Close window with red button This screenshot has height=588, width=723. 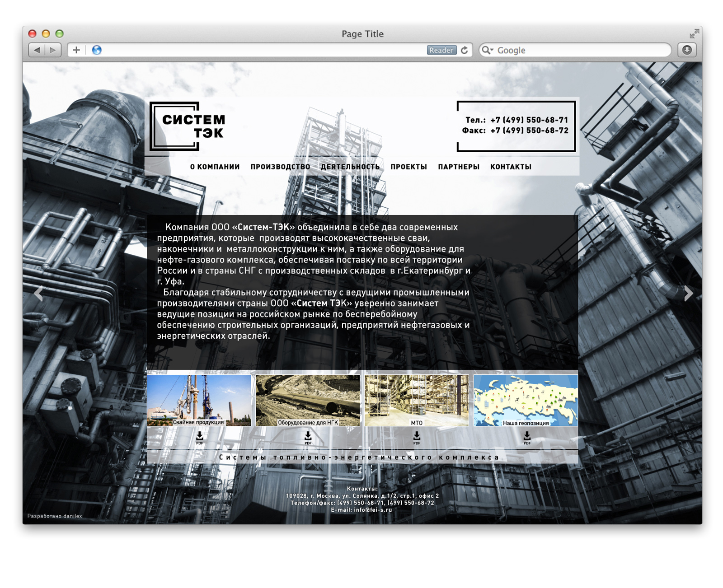pyautogui.click(x=32, y=33)
